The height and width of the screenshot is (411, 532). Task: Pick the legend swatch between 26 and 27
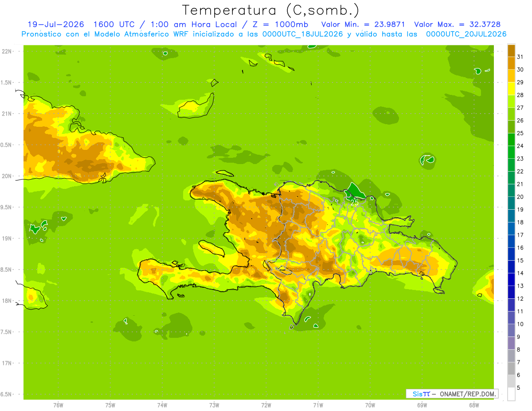click(511, 114)
